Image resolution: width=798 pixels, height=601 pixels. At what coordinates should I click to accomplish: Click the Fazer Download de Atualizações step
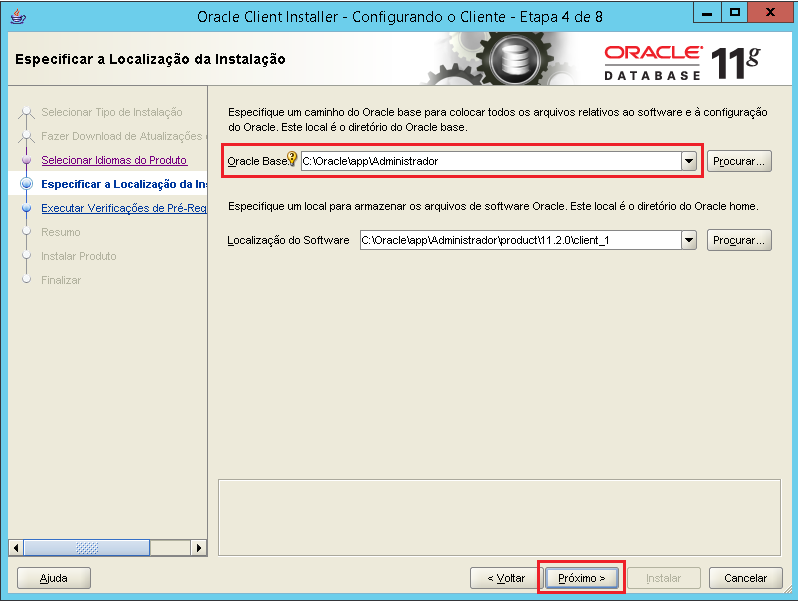(124, 136)
